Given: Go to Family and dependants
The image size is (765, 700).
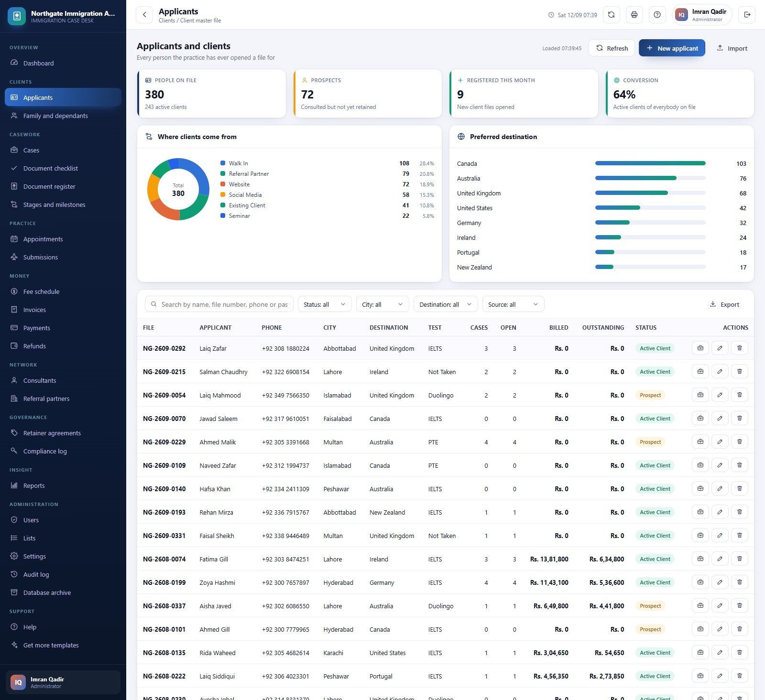Looking at the screenshot, I should pyautogui.click(x=63, y=116).
